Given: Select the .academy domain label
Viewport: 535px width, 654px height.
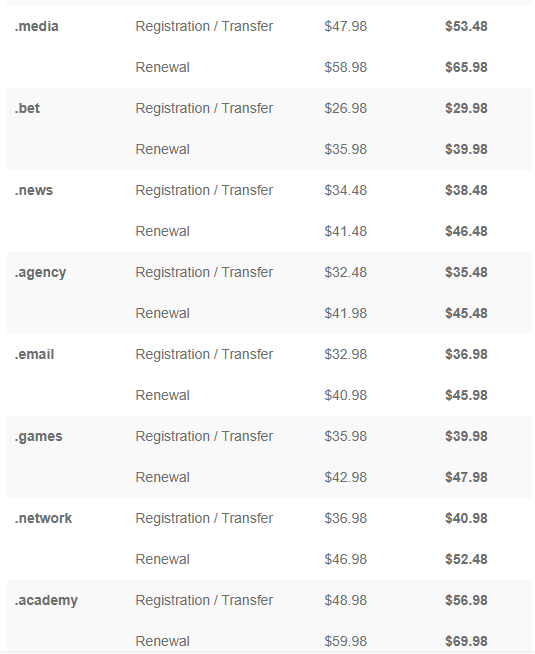Looking at the screenshot, I should (x=46, y=601).
